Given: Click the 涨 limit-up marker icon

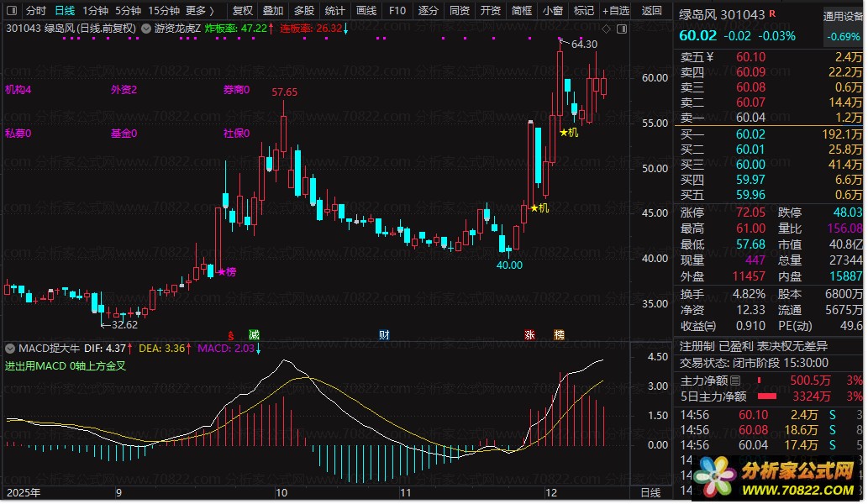Looking at the screenshot, I should tap(530, 334).
